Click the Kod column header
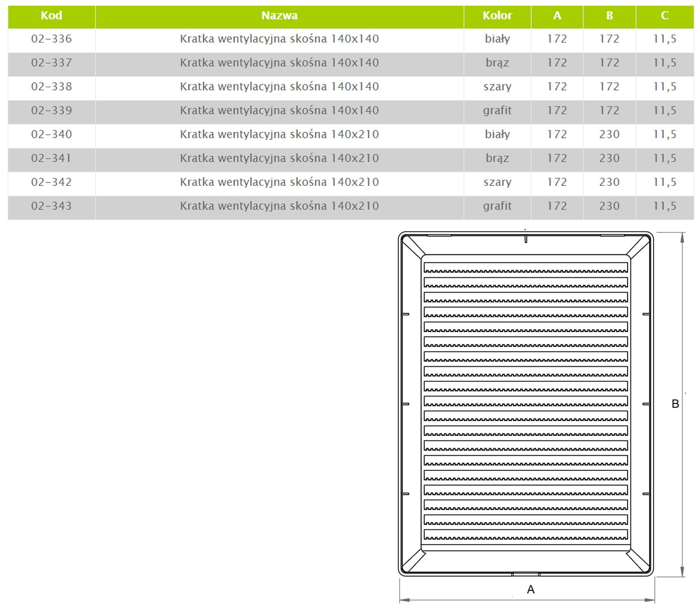This screenshot has height=612, width=700. point(52,16)
